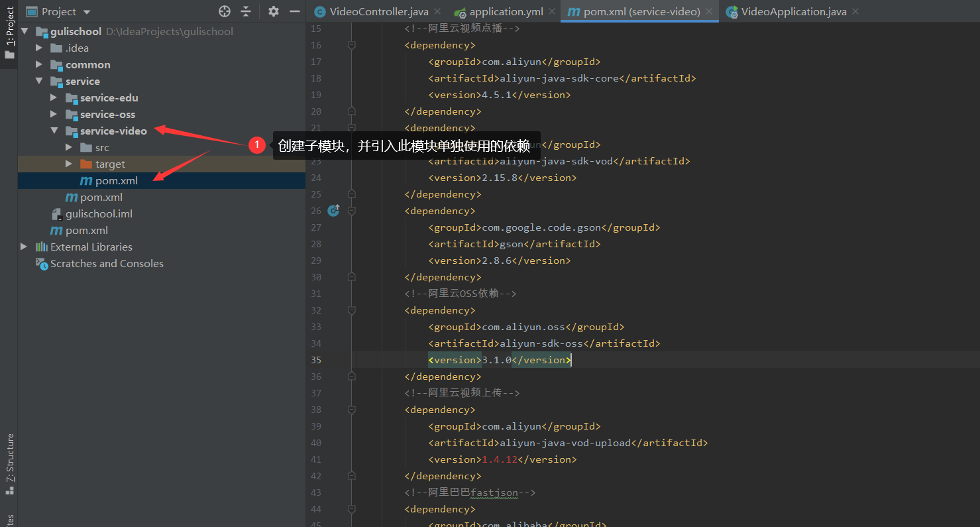The width and height of the screenshot is (980, 527).
Task: Select gulischool.iml file
Action: pos(99,213)
